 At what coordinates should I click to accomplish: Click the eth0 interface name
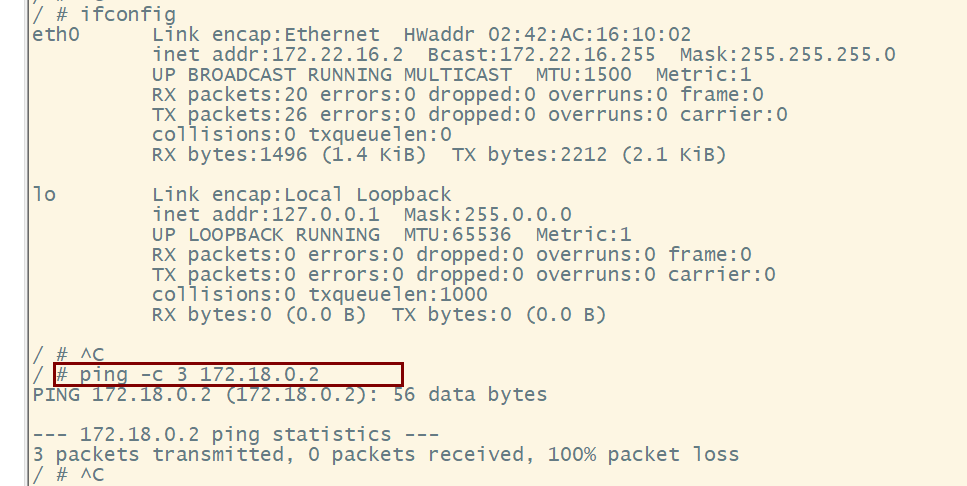pos(56,35)
